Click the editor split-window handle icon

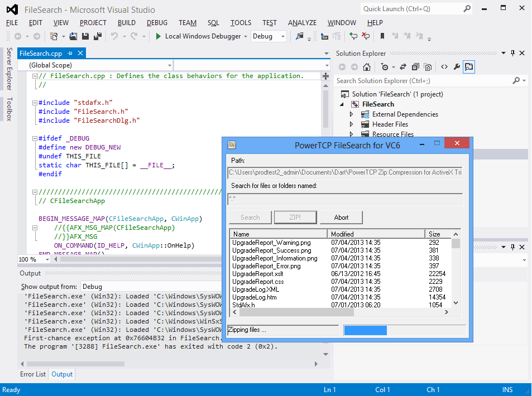325,76
